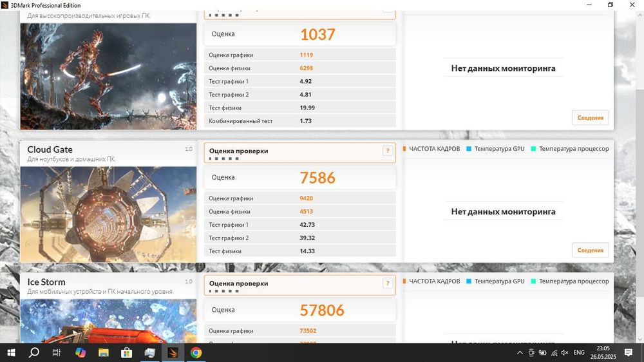The height and width of the screenshot is (362, 644).
Task: Open the clock showing 23:05
Action: tap(603, 348)
